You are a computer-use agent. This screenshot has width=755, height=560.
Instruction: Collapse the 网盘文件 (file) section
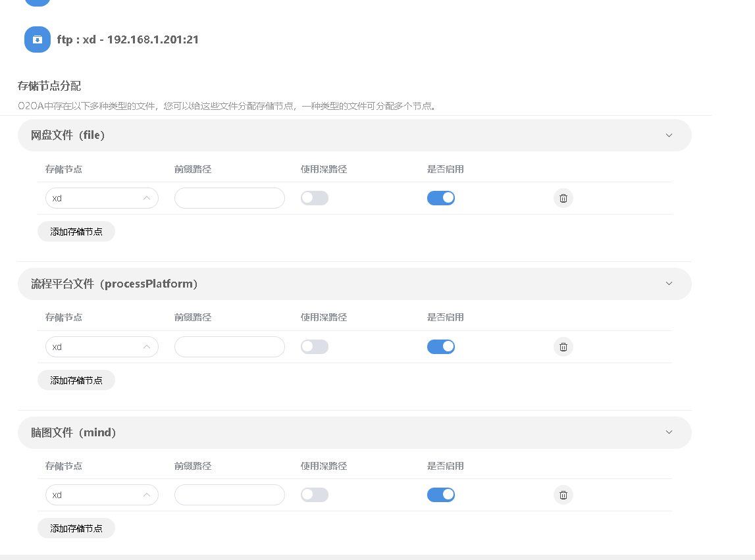point(669,136)
